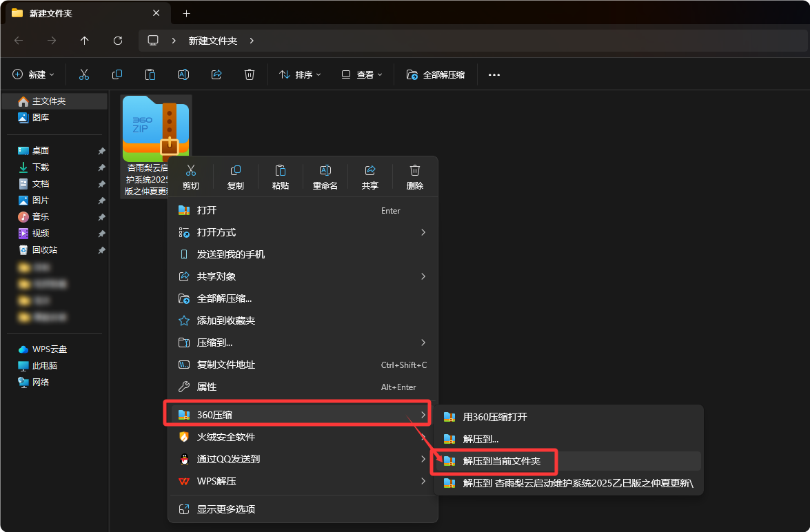Choose 用360压缩打开 in the submenu
810x532 pixels.
(x=568, y=417)
